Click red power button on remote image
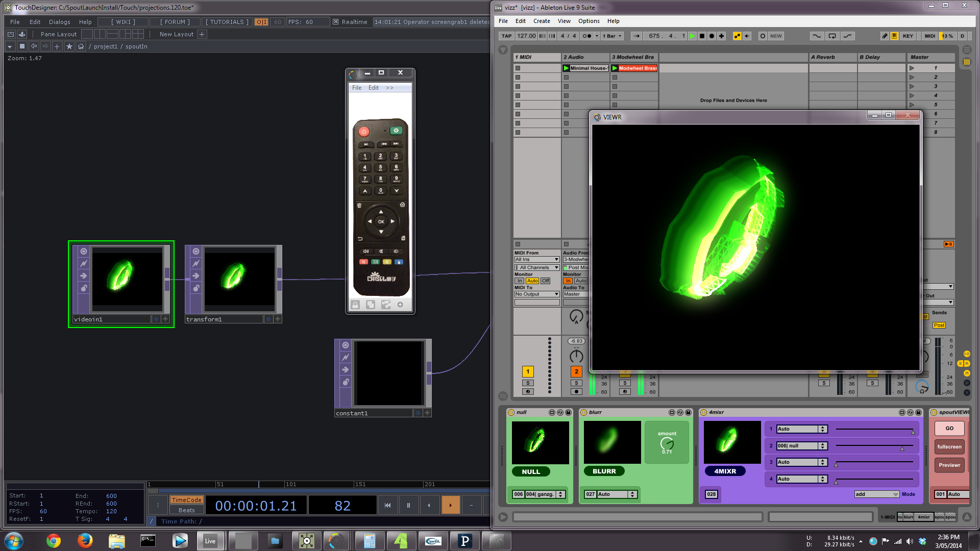 point(363,132)
